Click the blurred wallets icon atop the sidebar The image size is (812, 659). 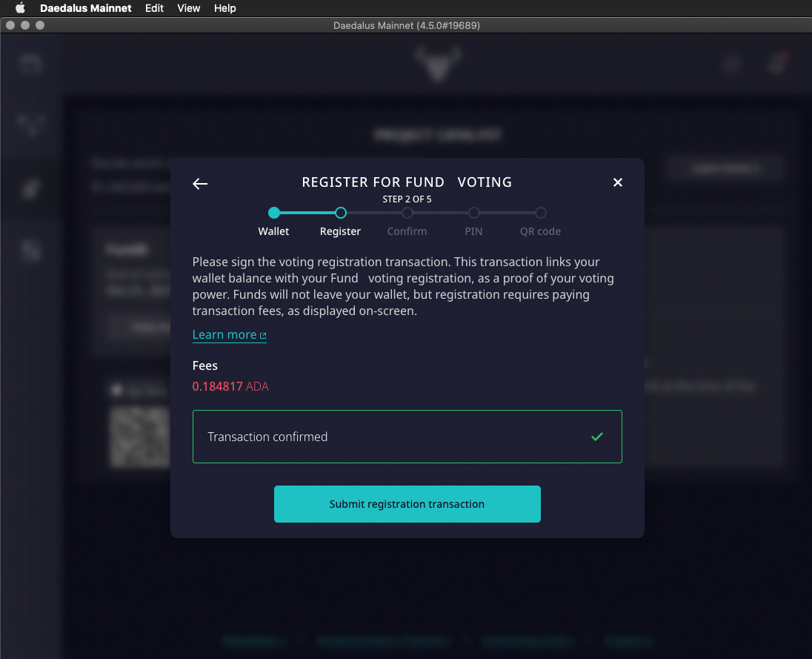pos(31,64)
